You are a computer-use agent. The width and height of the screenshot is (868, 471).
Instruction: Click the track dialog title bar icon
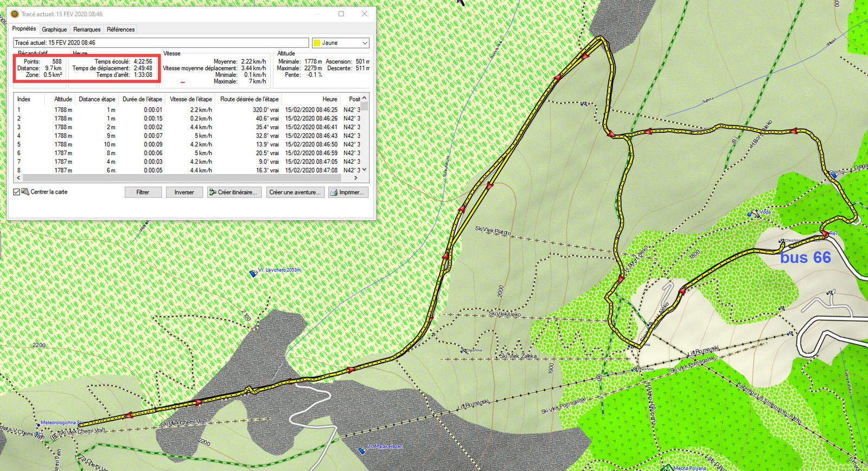coord(15,14)
